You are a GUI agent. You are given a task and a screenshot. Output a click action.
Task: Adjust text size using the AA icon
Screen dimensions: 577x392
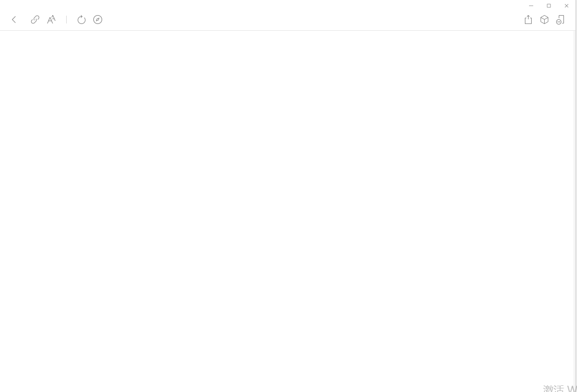pyautogui.click(x=51, y=19)
